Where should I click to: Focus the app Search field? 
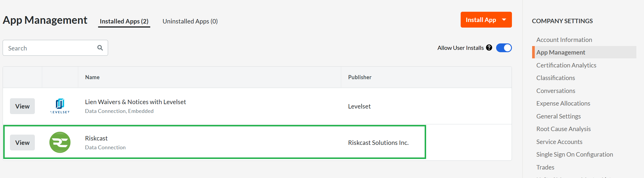[50, 48]
